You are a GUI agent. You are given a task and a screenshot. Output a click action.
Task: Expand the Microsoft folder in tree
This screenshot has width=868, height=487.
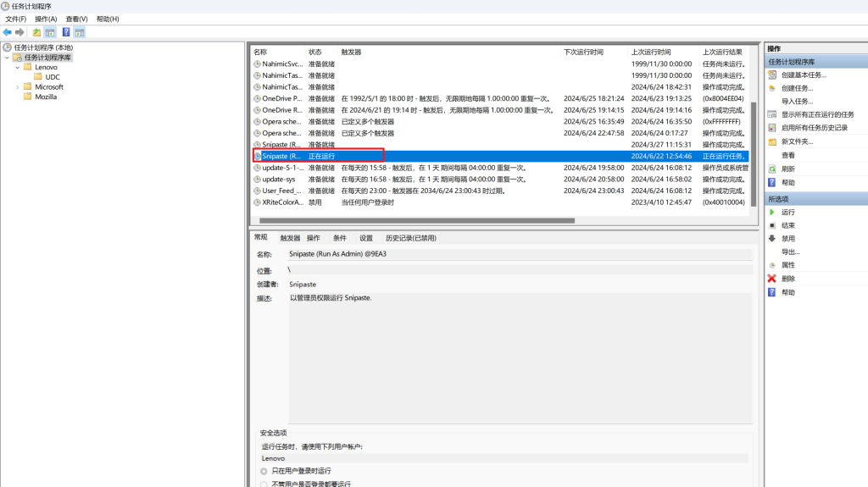pyautogui.click(x=18, y=87)
